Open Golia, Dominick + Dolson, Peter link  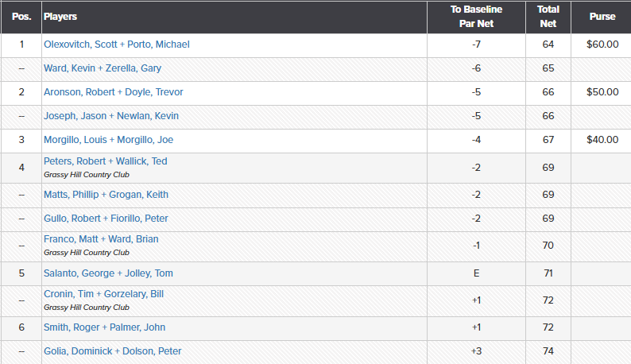point(112,351)
